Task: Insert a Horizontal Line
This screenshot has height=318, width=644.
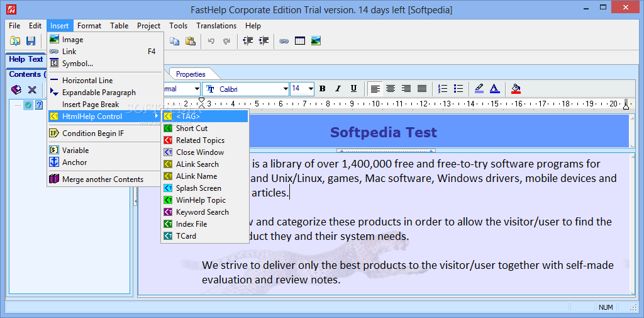Action: click(105, 80)
